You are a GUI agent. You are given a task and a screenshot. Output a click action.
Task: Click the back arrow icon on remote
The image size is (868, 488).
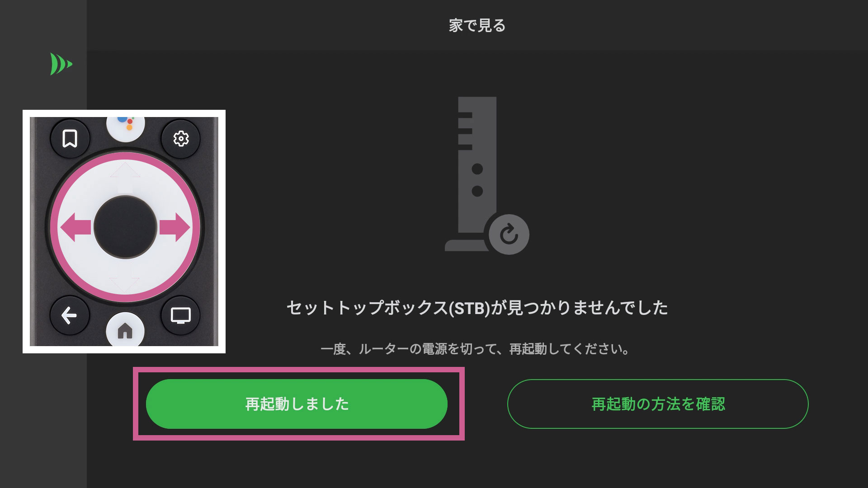pos(69,315)
